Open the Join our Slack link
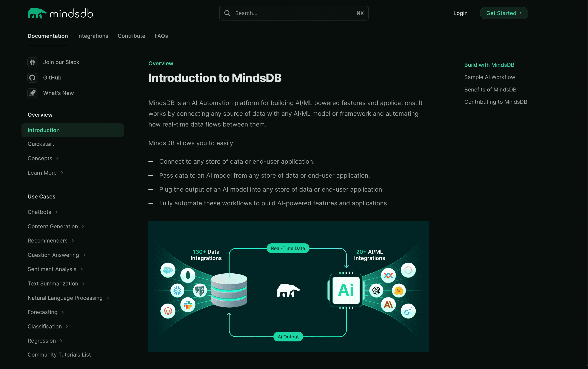 pos(61,62)
